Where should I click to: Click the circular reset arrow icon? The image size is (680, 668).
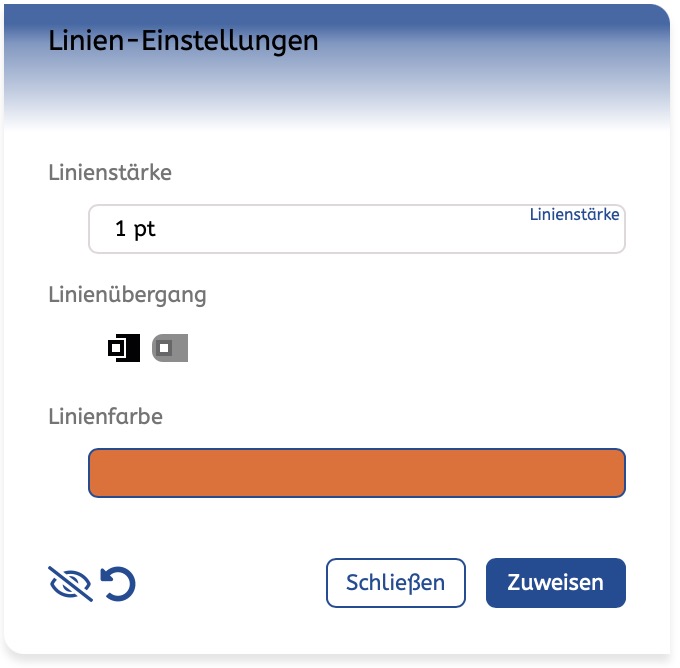coord(118,584)
